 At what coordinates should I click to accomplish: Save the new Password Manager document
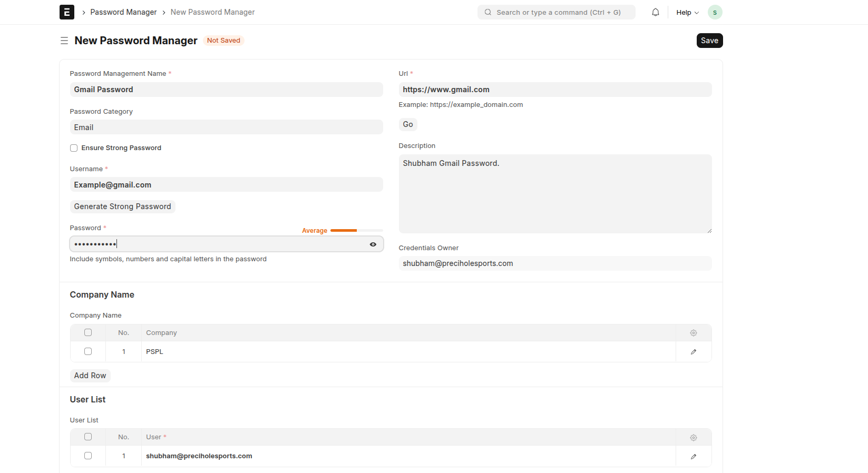(709, 41)
